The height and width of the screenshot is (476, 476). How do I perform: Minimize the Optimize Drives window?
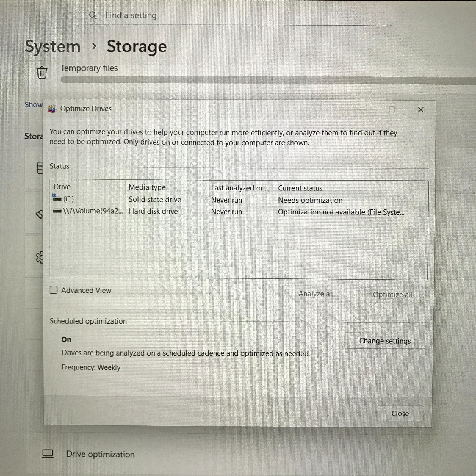(363, 109)
